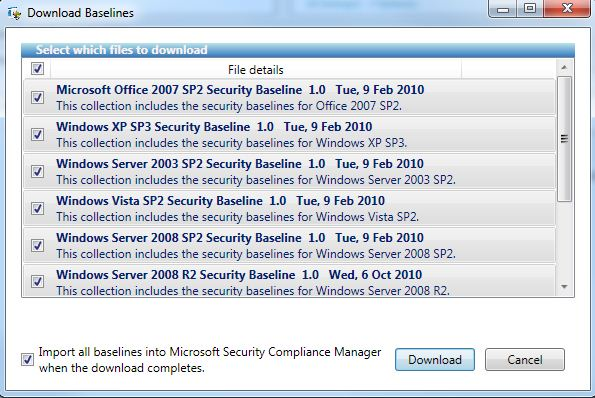Image resolution: width=595 pixels, height=398 pixels.
Task: Maximize the Download Baselines window
Action: click(x=530, y=9)
